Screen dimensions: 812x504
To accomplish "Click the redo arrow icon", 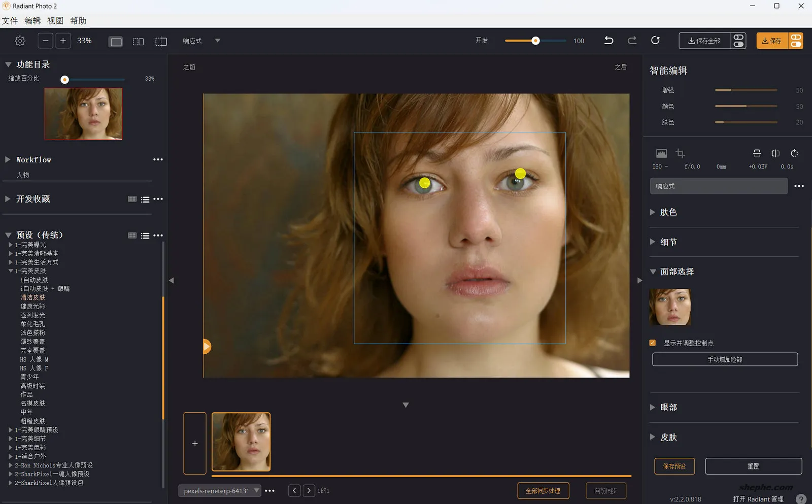I will pos(632,41).
